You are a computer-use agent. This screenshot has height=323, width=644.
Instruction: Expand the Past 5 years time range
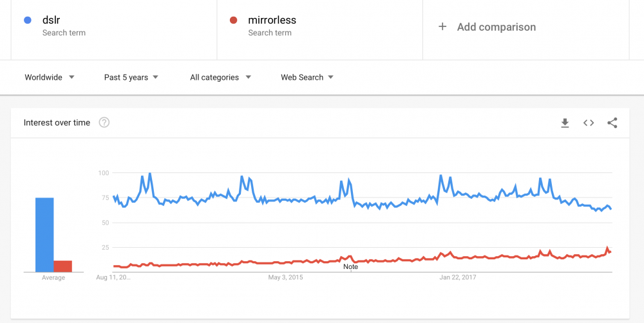tap(131, 77)
